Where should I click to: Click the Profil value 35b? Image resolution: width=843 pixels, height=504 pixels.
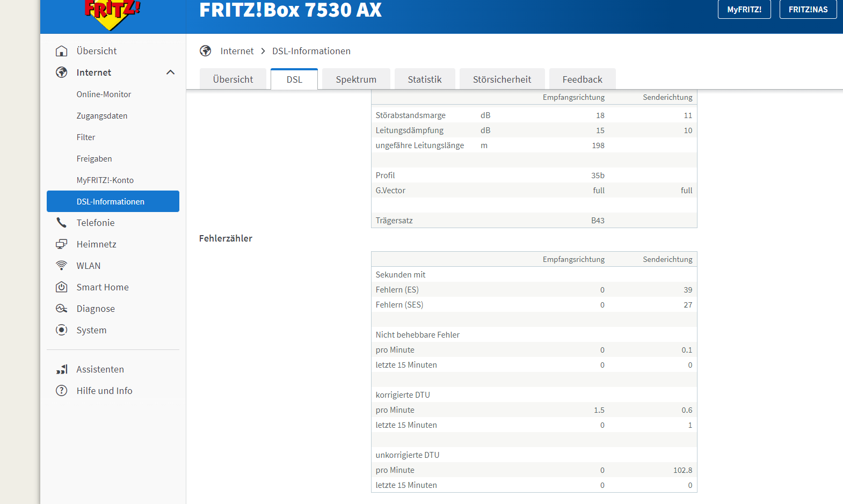[598, 176]
